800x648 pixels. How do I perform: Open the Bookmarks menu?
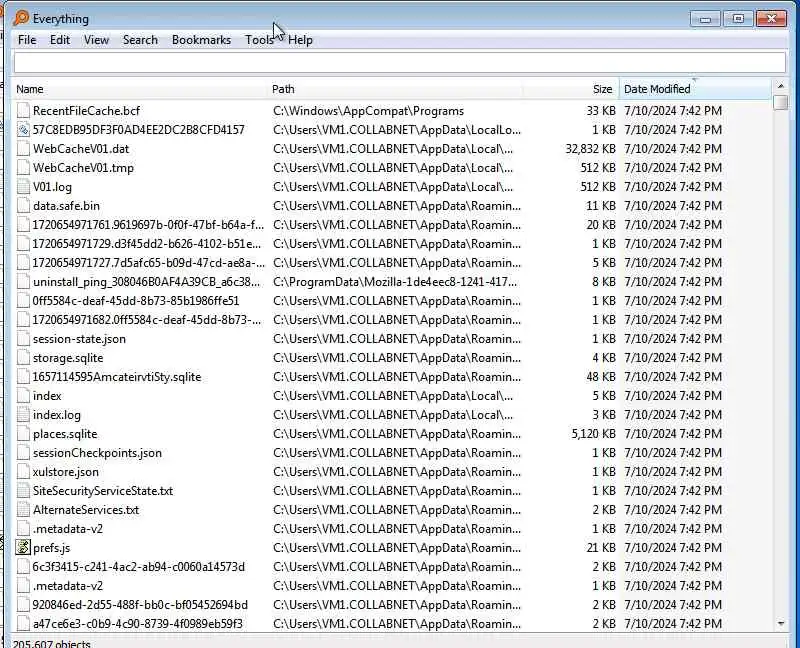[x=202, y=40]
